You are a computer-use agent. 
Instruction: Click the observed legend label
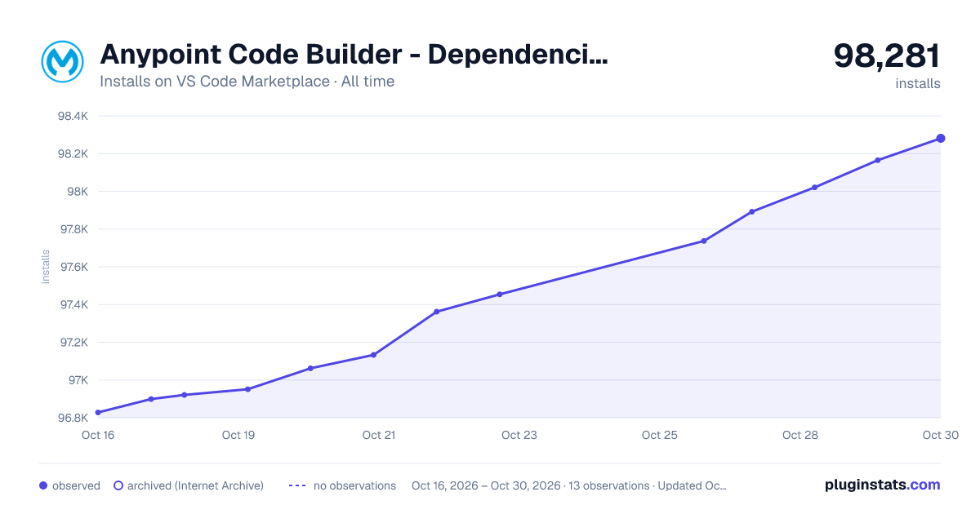tap(76, 485)
